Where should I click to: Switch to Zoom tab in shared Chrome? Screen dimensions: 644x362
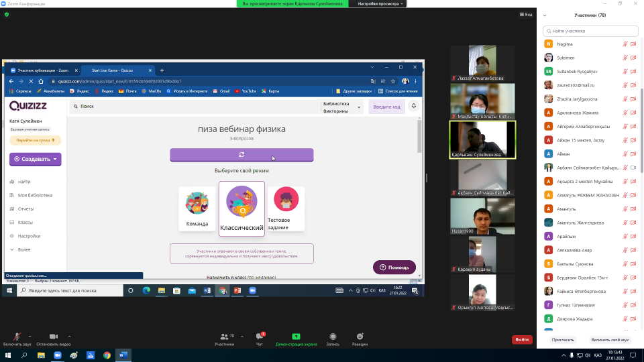click(43, 70)
